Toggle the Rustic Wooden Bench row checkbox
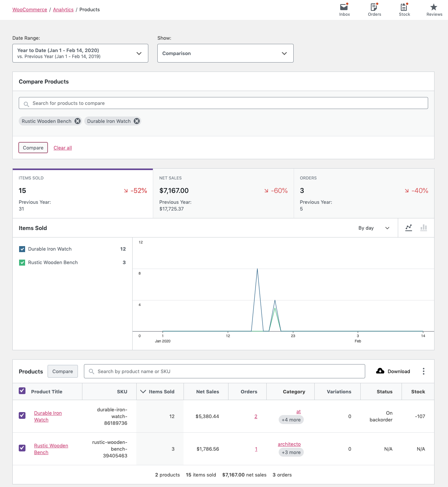Viewport: 448px width, 487px height. (x=22, y=448)
